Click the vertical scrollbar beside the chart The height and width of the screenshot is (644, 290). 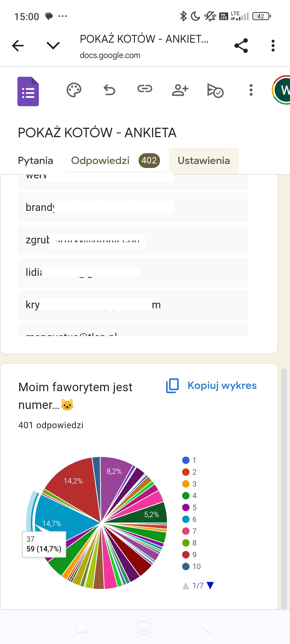tap(284, 488)
